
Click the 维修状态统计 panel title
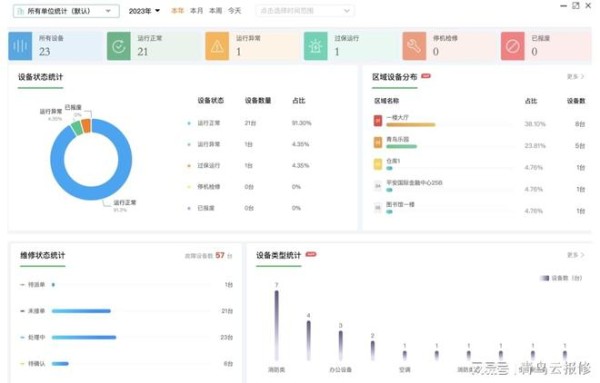point(42,255)
